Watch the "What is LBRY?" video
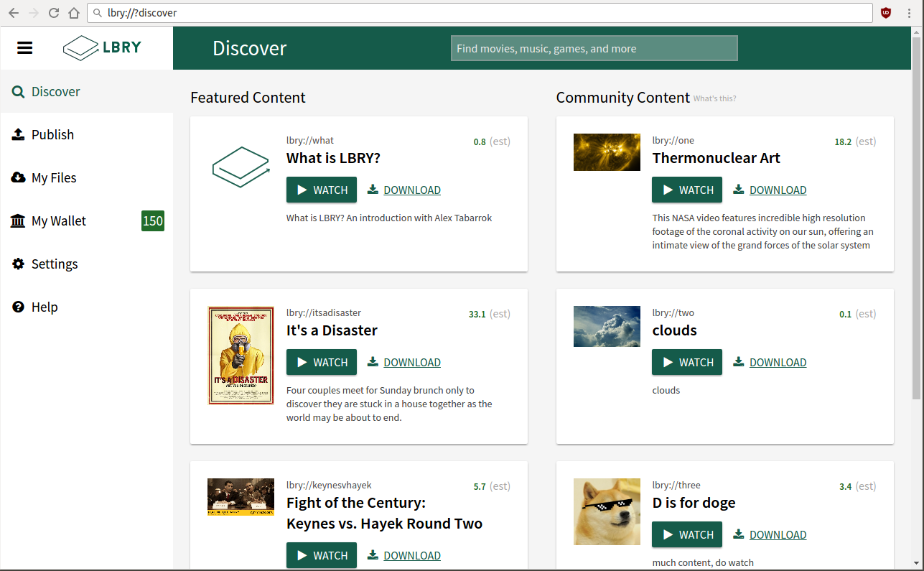 [x=322, y=190]
